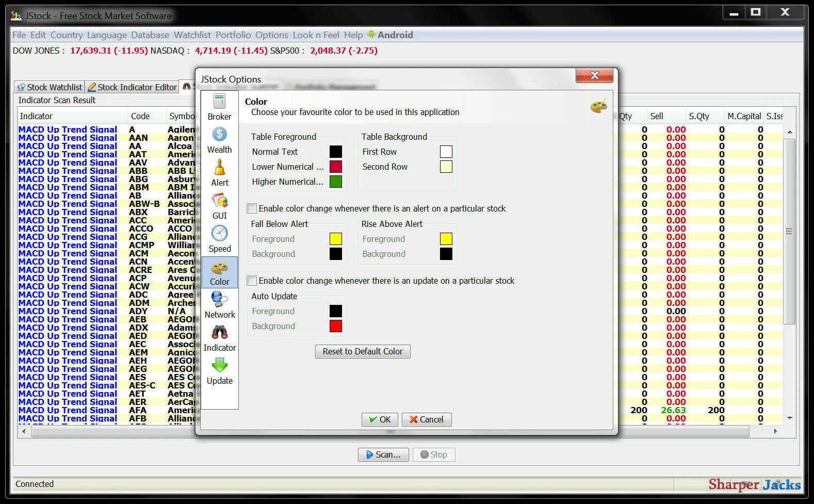Pick Rise Above Alert foreground yellow swatch

446,239
